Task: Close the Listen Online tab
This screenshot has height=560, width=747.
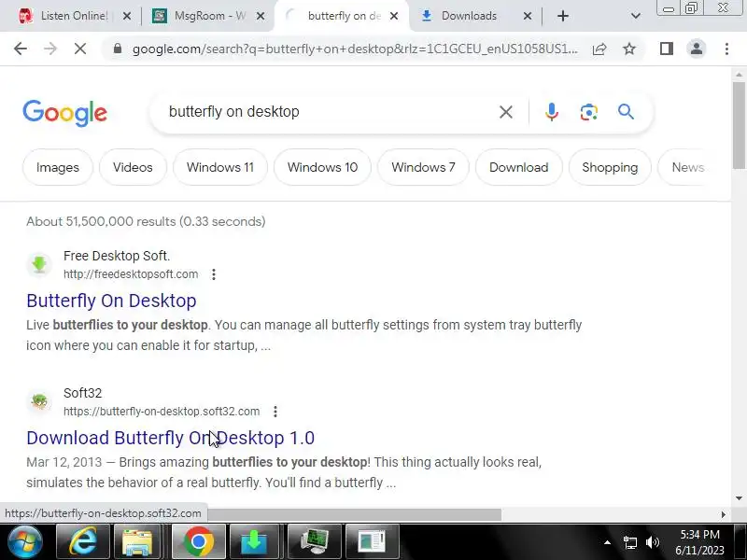Action: [127, 16]
